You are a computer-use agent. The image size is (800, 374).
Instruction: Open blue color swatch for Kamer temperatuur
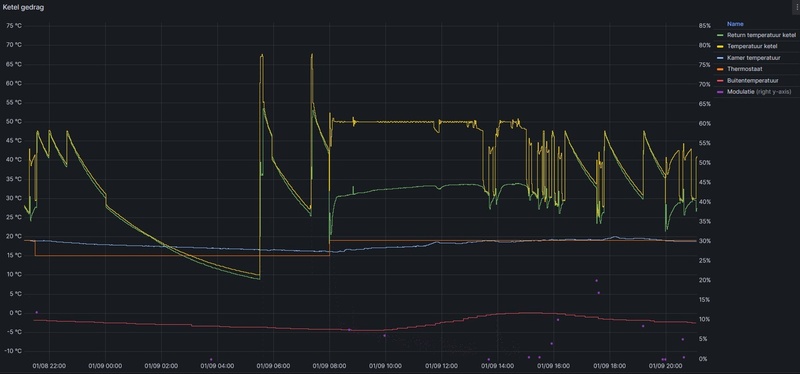(x=720, y=58)
